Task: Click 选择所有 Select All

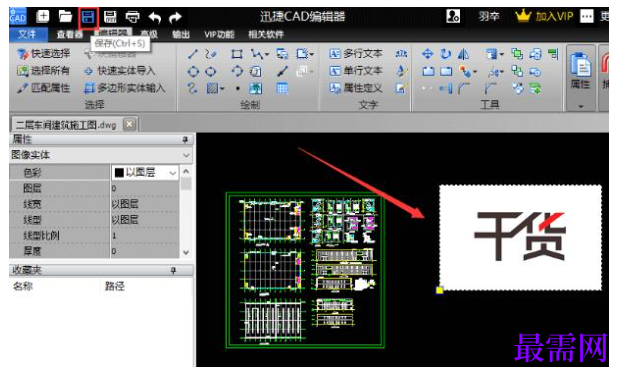Action: point(44,71)
